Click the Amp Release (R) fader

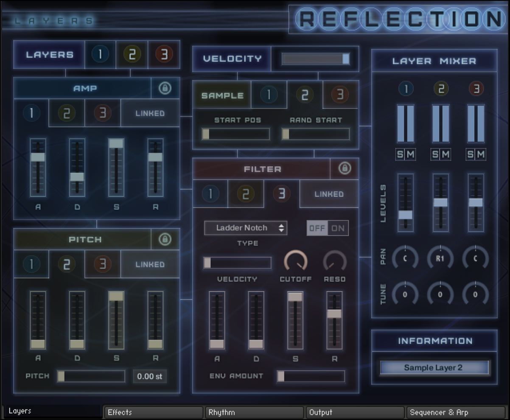click(x=155, y=167)
